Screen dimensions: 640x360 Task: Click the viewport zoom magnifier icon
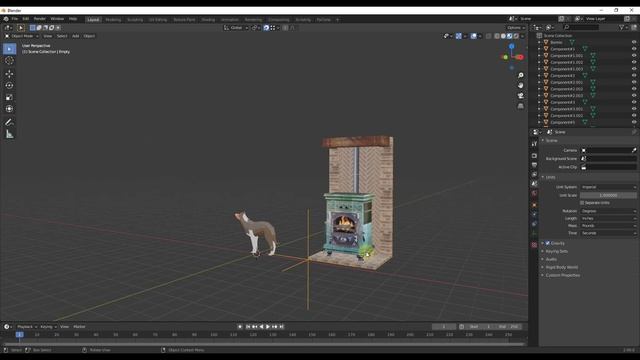click(x=520, y=76)
